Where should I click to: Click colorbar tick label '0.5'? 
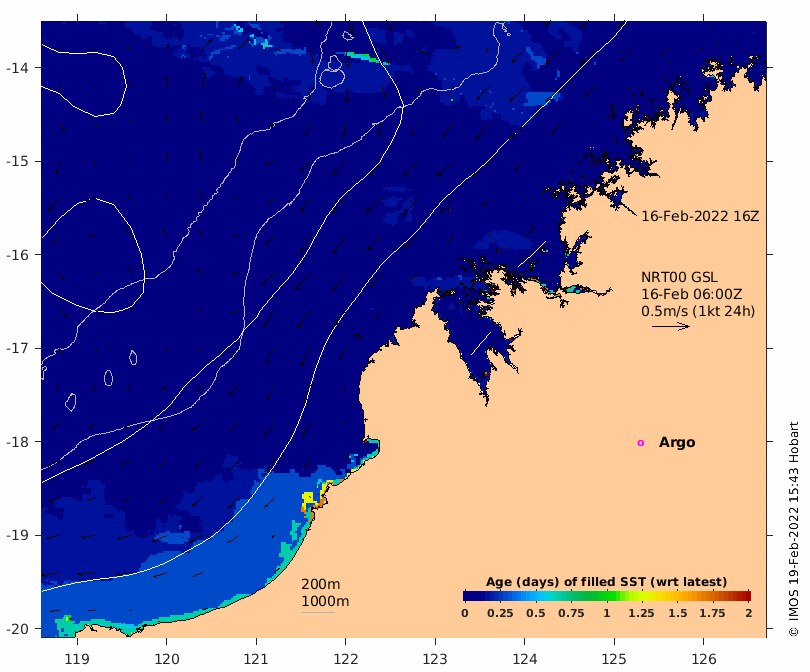pos(536,613)
